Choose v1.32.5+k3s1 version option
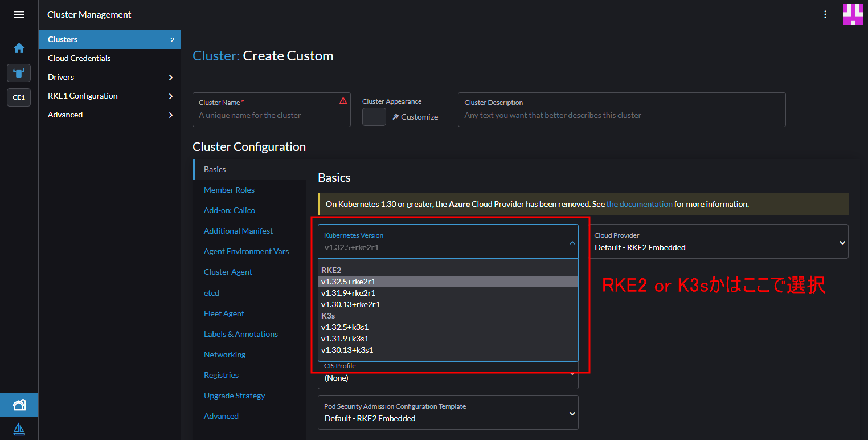The width and height of the screenshot is (868, 440). 448,327
